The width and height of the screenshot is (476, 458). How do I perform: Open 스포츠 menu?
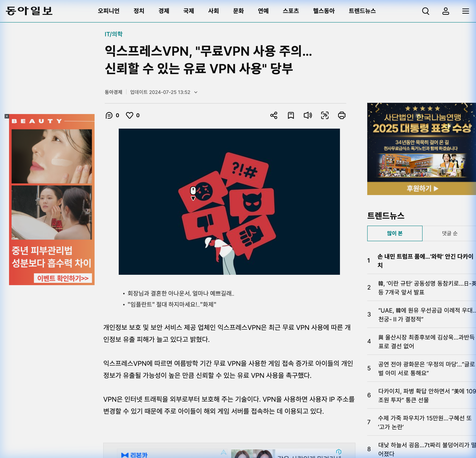(x=291, y=11)
